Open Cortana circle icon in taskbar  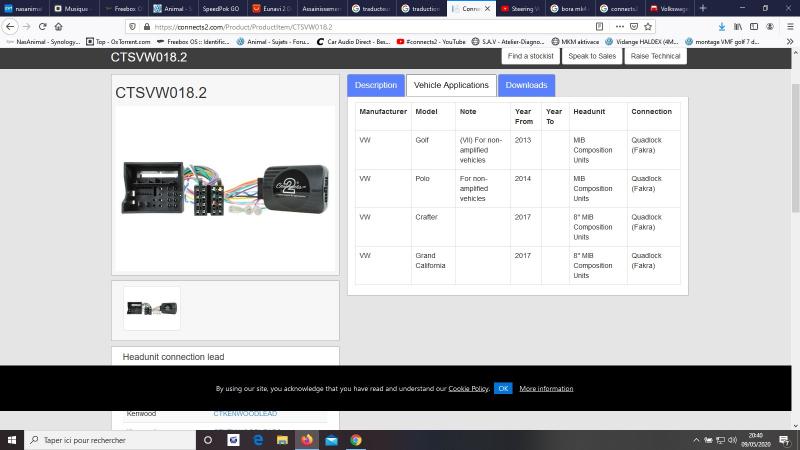click(208, 440)
